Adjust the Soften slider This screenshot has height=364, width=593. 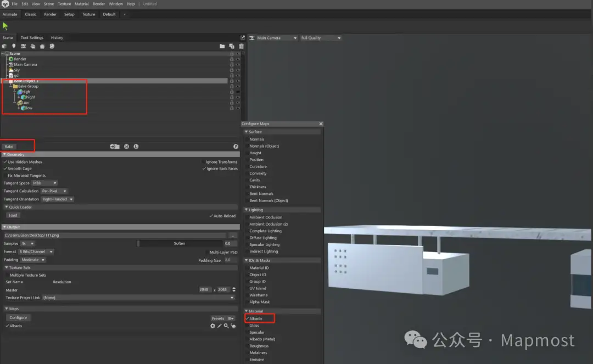pos(180,244)
